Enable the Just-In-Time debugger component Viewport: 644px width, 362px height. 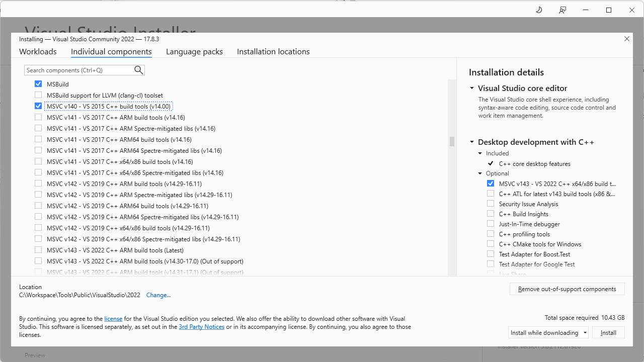pyautogui.click(x=491, y=224)
